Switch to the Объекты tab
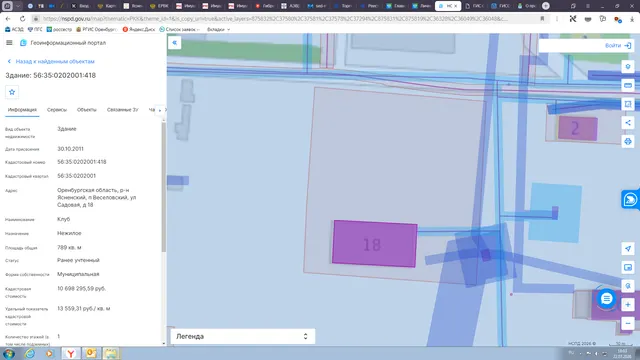The height and width of the screenshot is (360, 640). [x=87, y=110]
